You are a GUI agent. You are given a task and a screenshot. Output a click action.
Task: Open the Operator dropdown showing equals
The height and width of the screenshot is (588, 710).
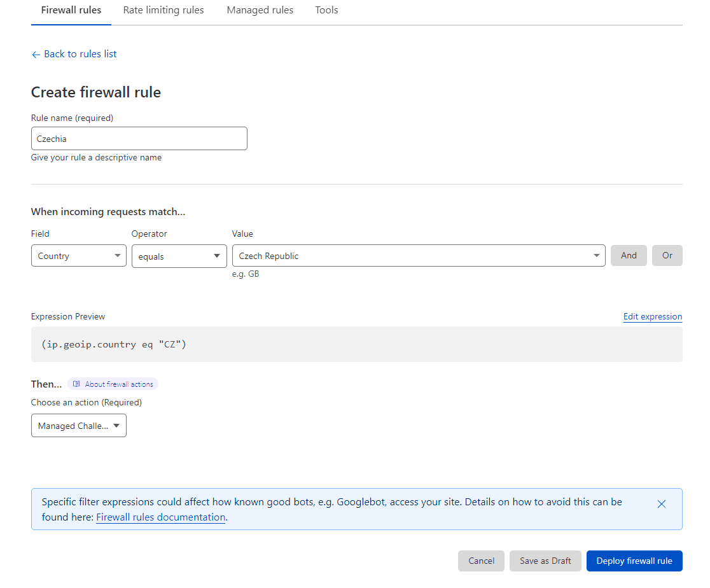click(179, 256)
